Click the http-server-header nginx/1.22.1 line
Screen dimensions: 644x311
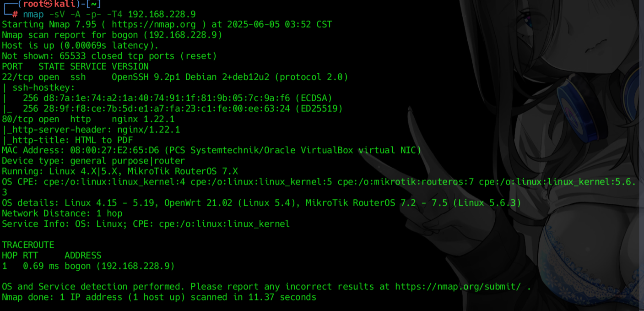pos(91,130)
